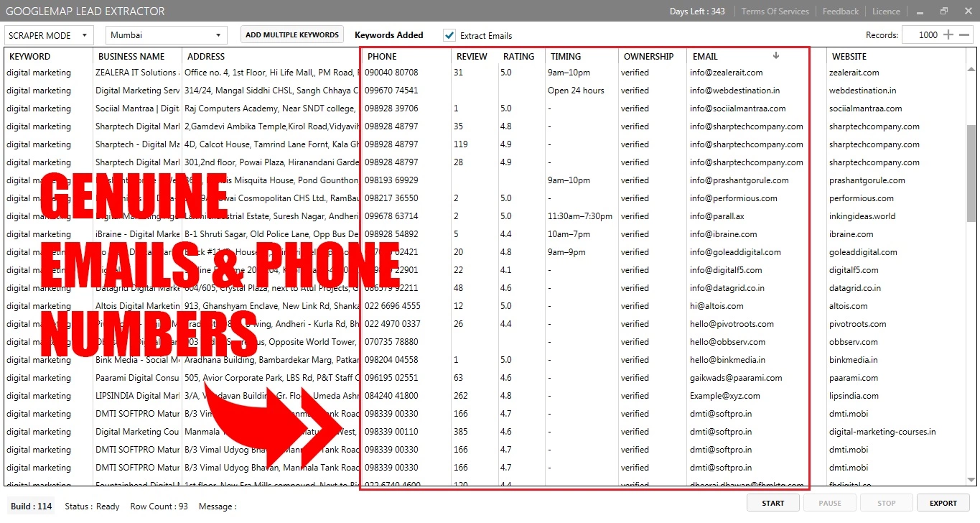Minimize the Lead Extractor window

pyautogui.click(x=920, y=11)
